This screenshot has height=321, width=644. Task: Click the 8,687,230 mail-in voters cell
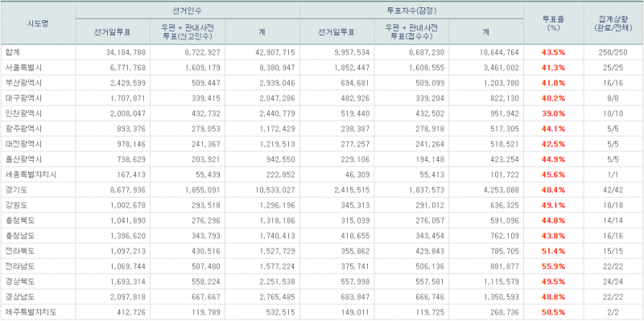pos(427,52)
